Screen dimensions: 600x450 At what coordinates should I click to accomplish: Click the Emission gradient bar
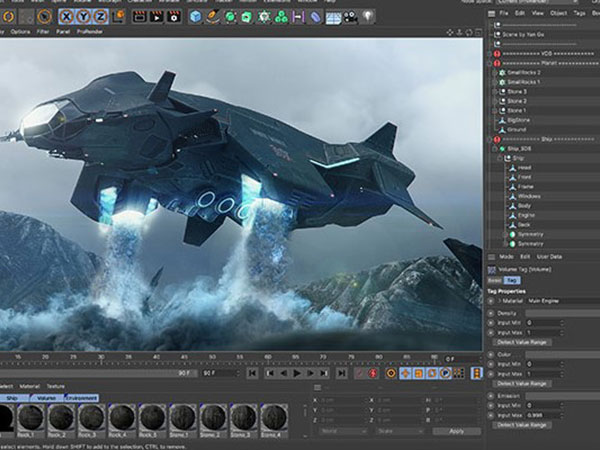(562, 396)
